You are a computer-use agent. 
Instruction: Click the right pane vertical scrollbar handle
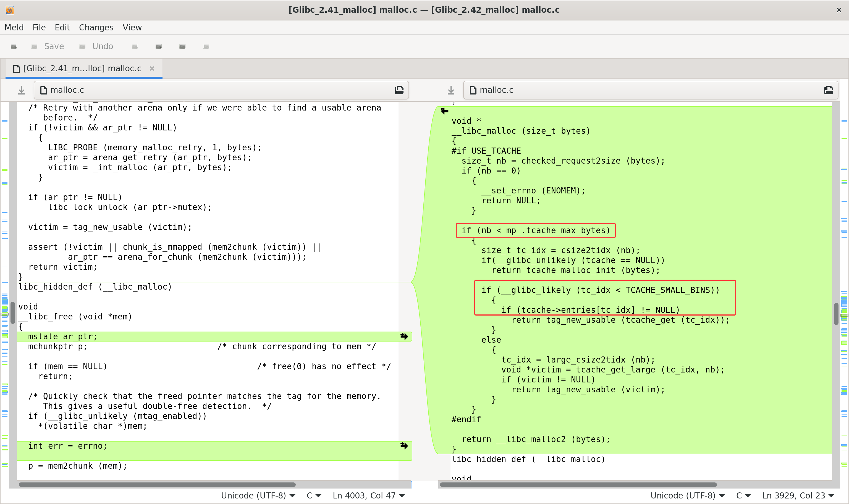(x=836, y=313)
